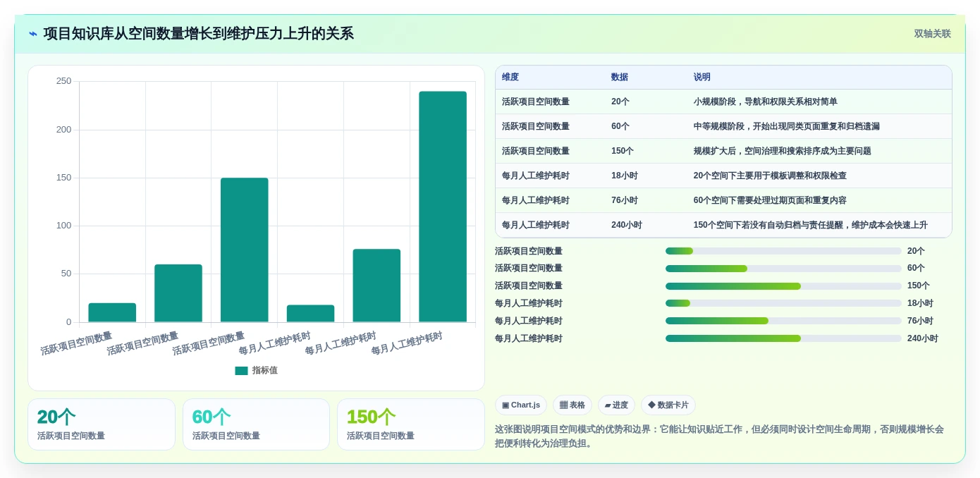Click the progress bar labeled 20个
Image resolution: width=980 pixels, height=478 pixels.
point(783,251)
